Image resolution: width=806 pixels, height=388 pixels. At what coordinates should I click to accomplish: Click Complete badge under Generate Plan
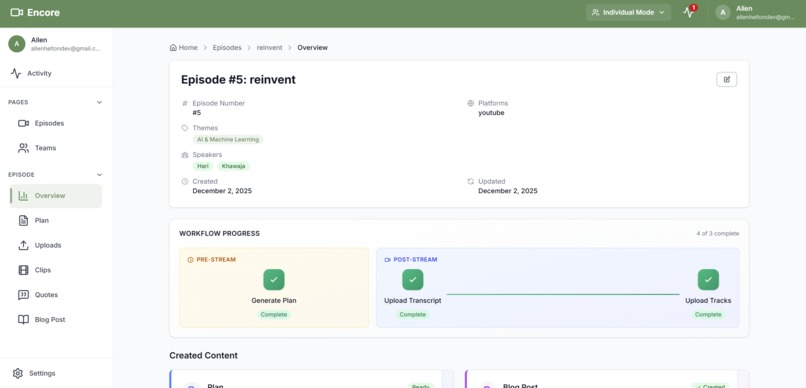point(273,315)
